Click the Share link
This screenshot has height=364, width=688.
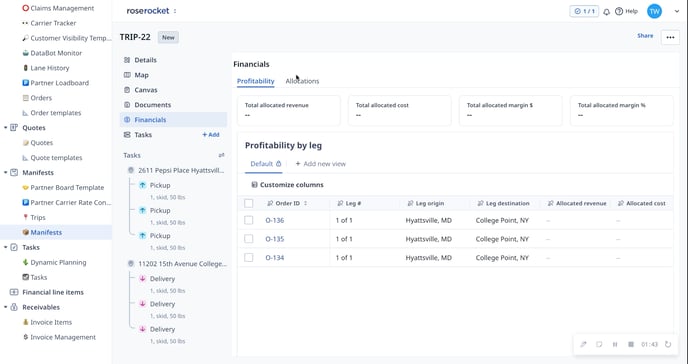(x=645, y=36)
